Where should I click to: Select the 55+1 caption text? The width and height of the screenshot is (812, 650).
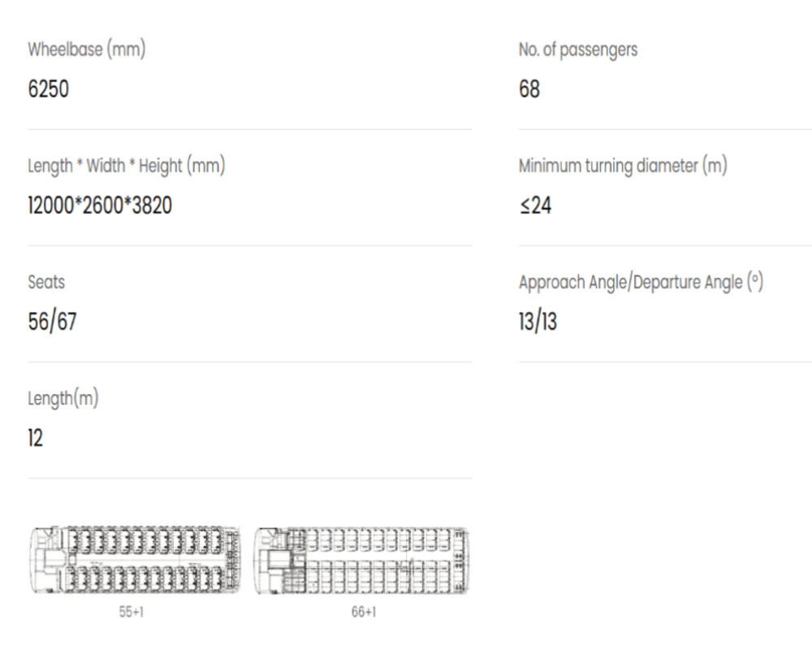click(x=132, y=612)
